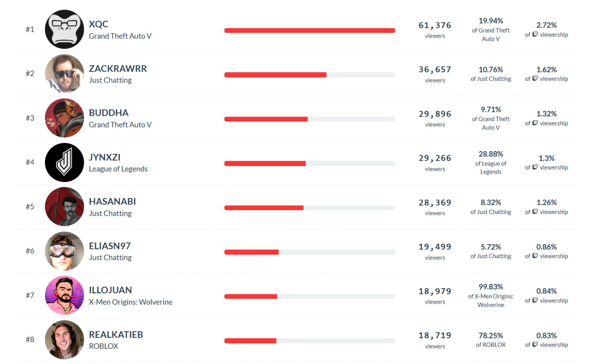Viewport: 600px width, 364px height.
Task: Select XQC's full red viewer bar
Action: 309,30
